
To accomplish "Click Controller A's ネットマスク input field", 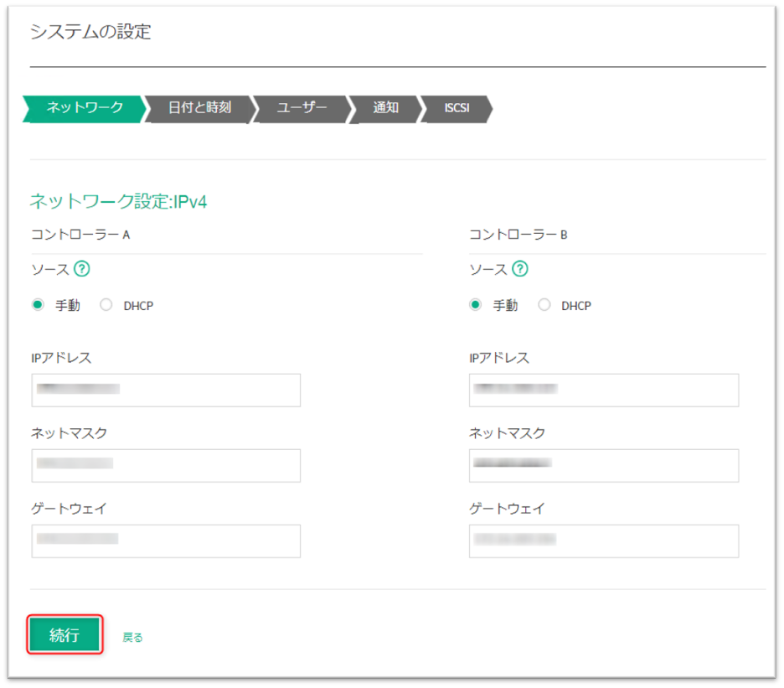I will tap(165, 465).
